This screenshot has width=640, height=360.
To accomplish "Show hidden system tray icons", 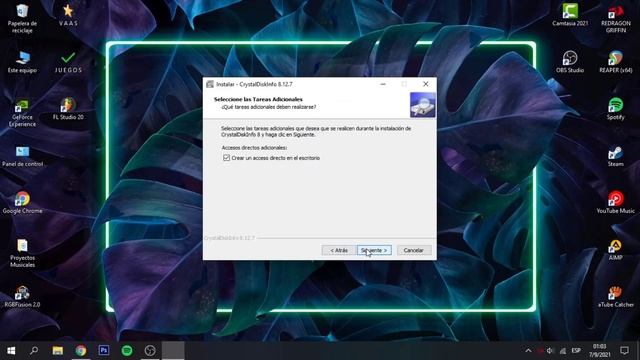I will click(528, 351).
